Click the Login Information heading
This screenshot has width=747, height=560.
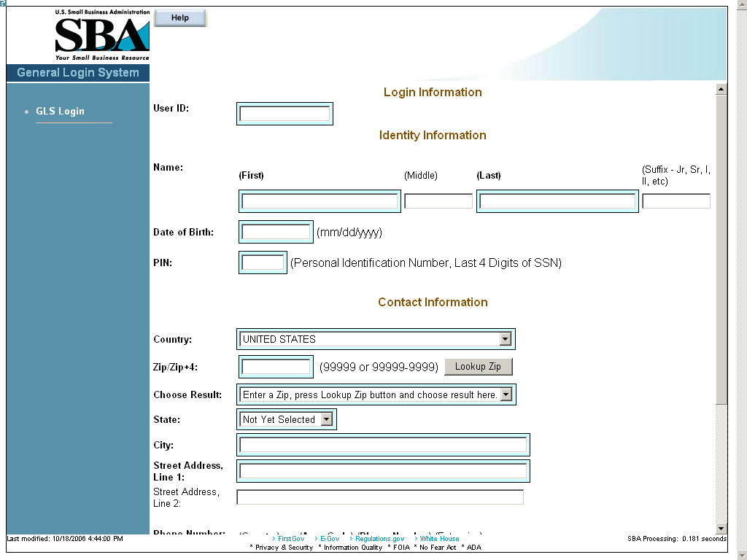pyautogui.click(x=433, y=92)
